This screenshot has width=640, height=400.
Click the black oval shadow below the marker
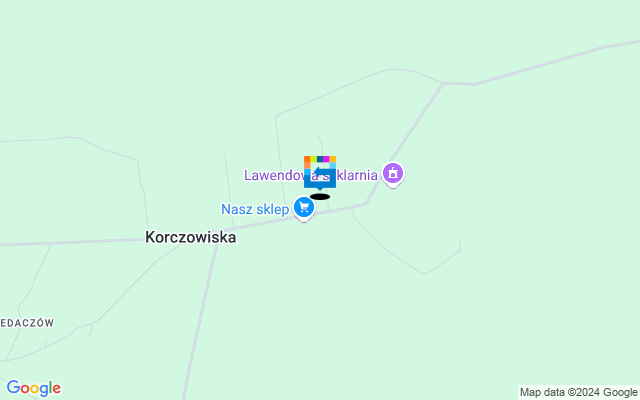point(320,197)
